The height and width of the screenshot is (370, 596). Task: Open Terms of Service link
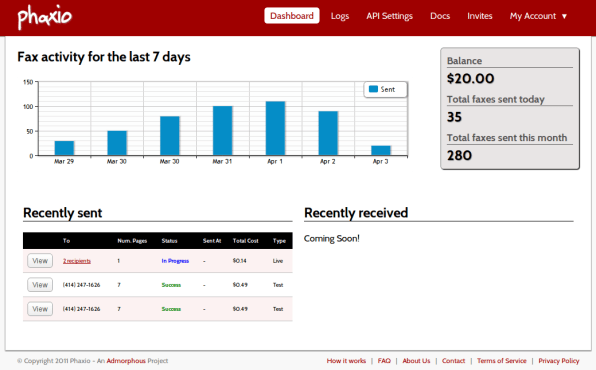[502, 360]
